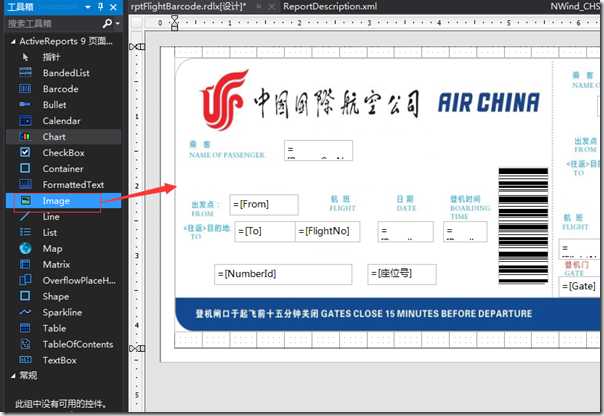Select the FormattedText control icon
Viewport: 604px width, 416px height.
point(25,185)
